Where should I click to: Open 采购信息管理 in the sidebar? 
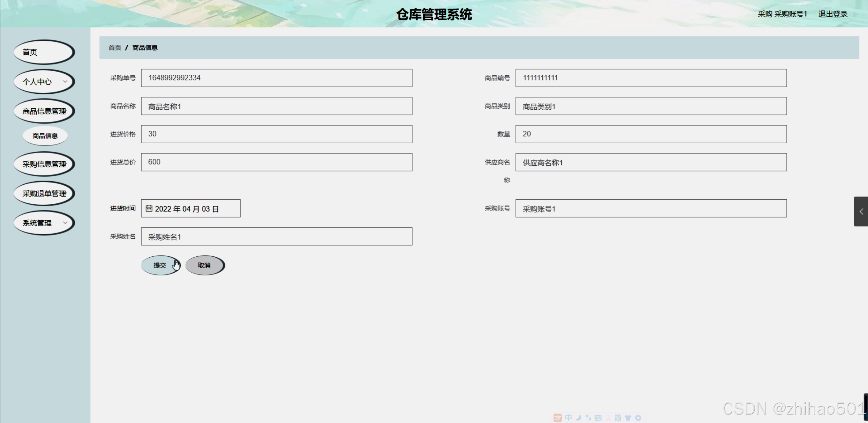(x=44, y=164)
